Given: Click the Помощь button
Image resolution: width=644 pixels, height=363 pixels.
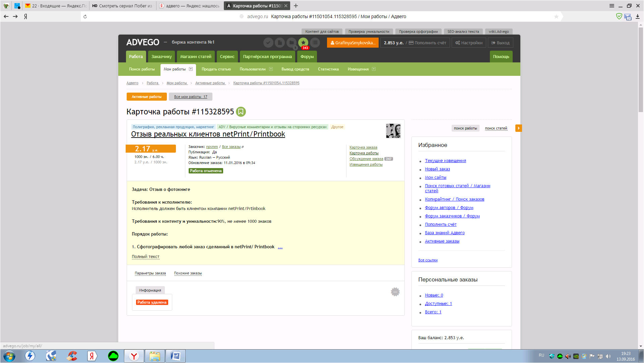Looking at the screenshot, I should click(501, 57).
